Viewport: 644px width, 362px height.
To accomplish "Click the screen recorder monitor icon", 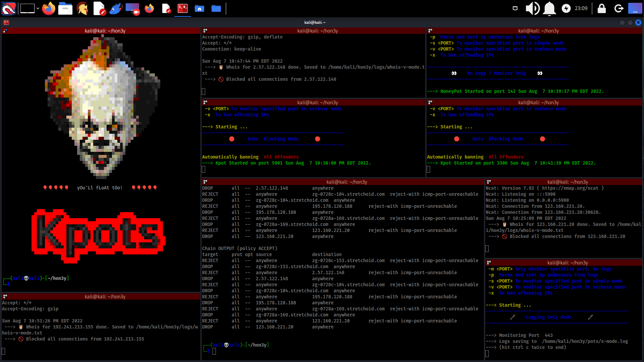I will click(x=132, y=8).
